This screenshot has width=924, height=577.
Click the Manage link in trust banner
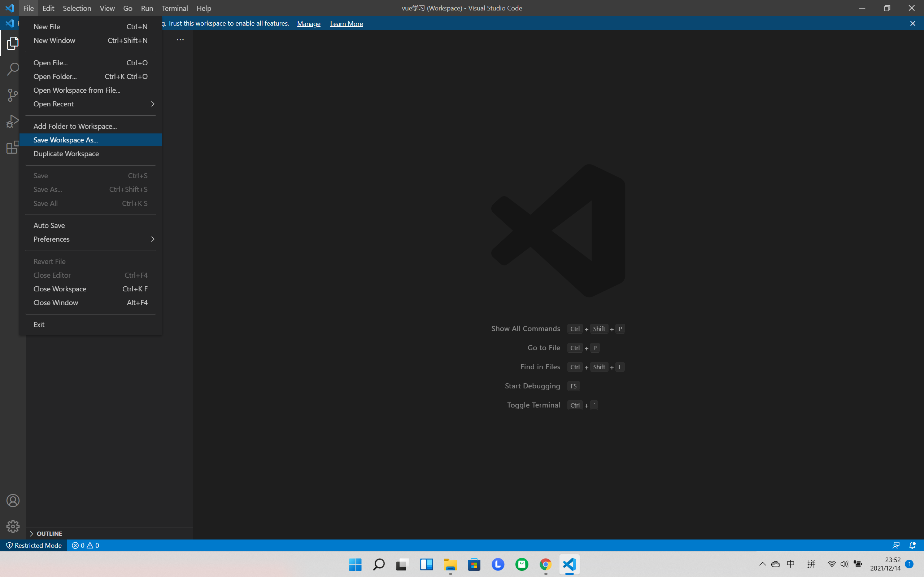click(x=309, y=24)
